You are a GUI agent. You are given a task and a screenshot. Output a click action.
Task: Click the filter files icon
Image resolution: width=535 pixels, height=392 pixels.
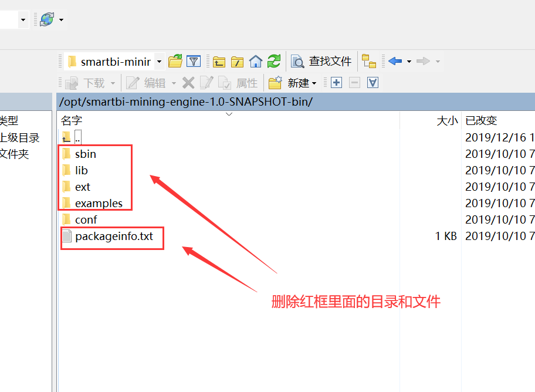point(194,62)
